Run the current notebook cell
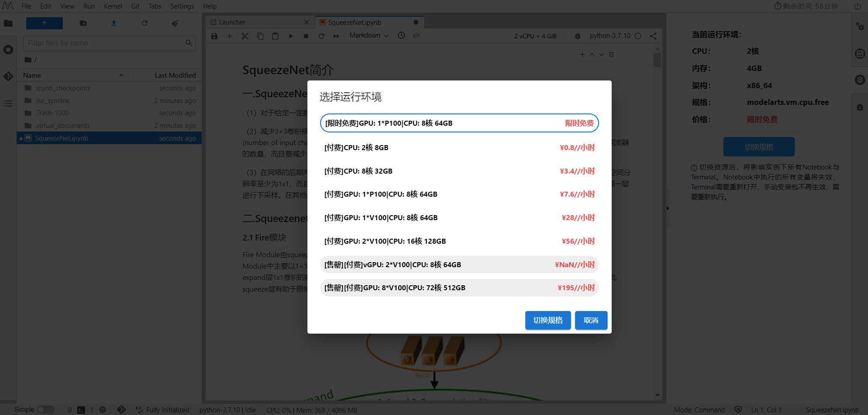 tap(291, 36)
